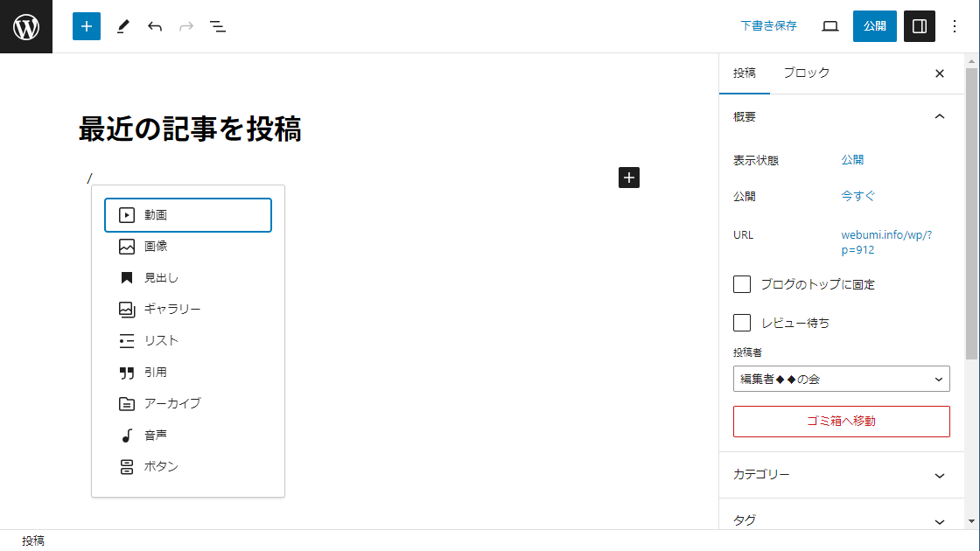Toggle the settings sidebar panel icon
The width and height of the screenshot is (980, 551).
pos(919,26)
